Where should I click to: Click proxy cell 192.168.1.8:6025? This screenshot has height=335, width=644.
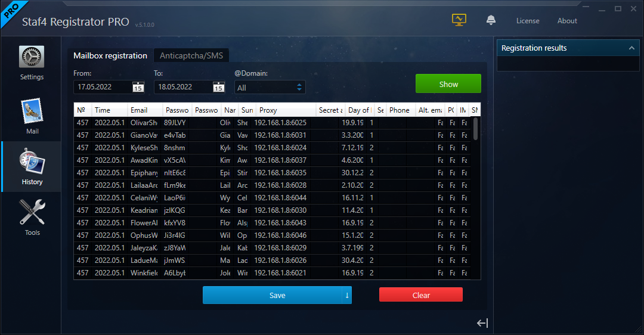[280, 123]
